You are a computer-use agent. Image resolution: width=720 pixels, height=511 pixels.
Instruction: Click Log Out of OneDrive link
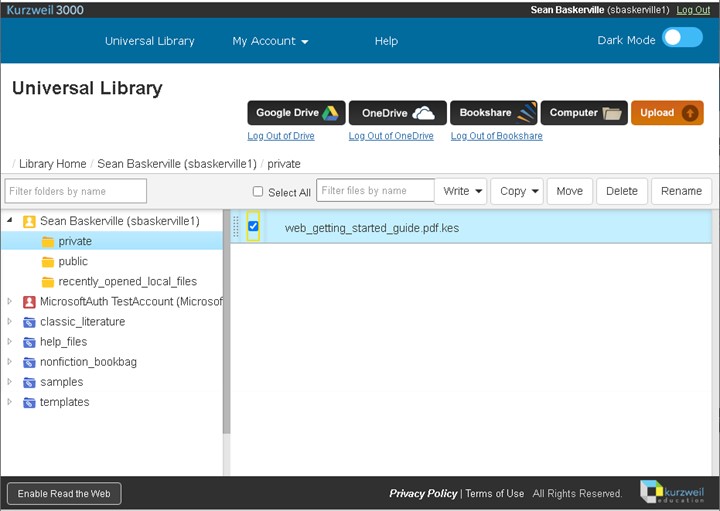tap(391, 136)
